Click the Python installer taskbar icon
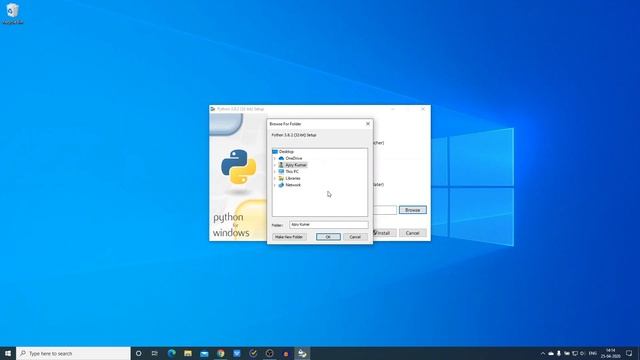The height and width of the screenshot is (360, 640). click(x=302, y=353)
